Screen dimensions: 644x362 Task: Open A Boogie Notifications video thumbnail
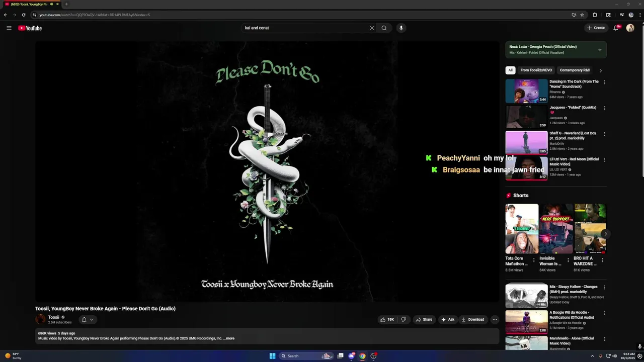[526, 322]
